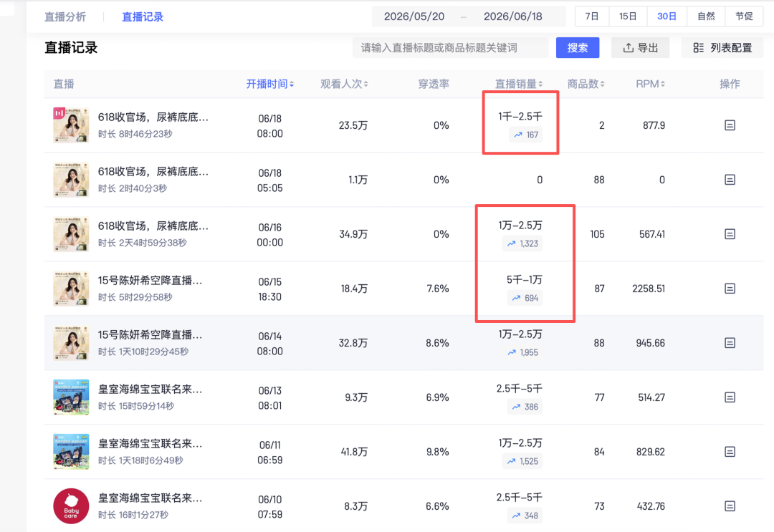Click the 348 sales trend badge

pos(525,516)
